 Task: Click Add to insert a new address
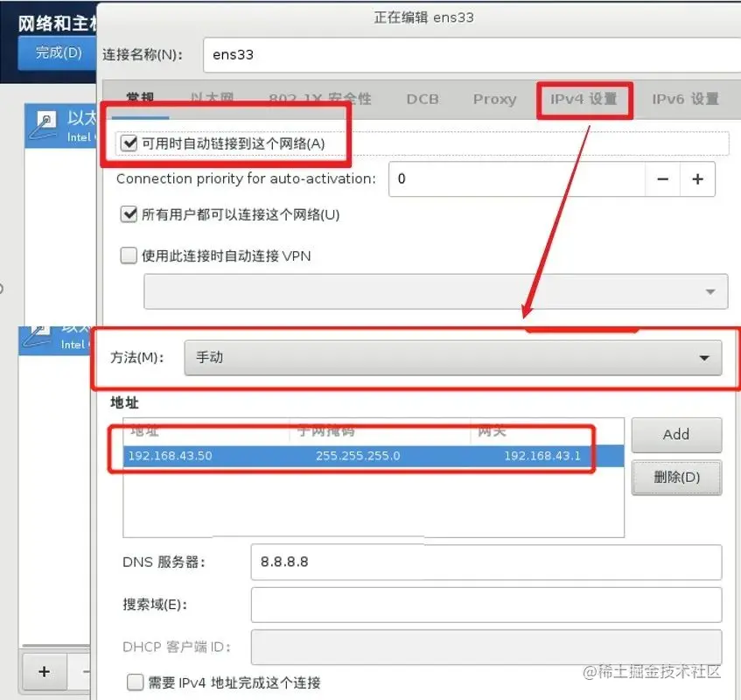676,435
